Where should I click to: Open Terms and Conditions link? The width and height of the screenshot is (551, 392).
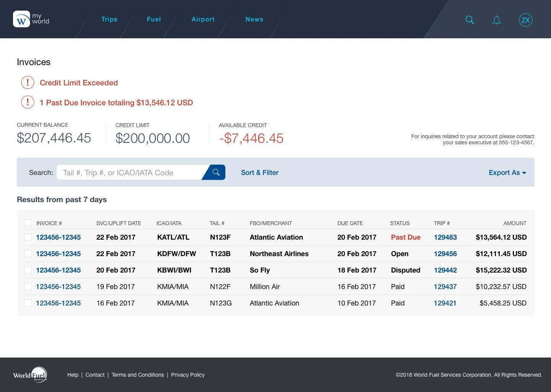click(x=138, y=375)
